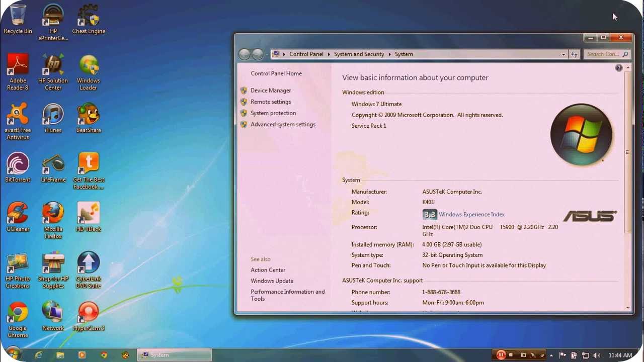
Task: Click System and Security breadcrumb
Action: pos(359,54)
